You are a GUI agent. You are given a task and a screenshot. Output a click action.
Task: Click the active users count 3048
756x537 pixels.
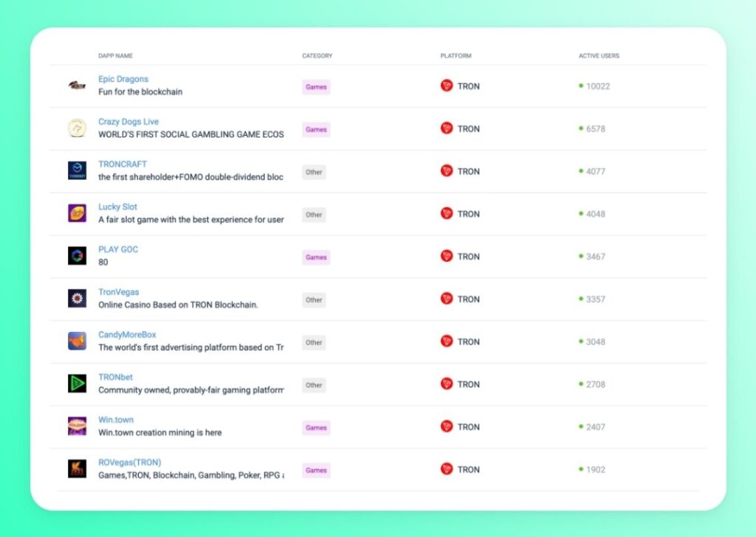tap(596, 342)
